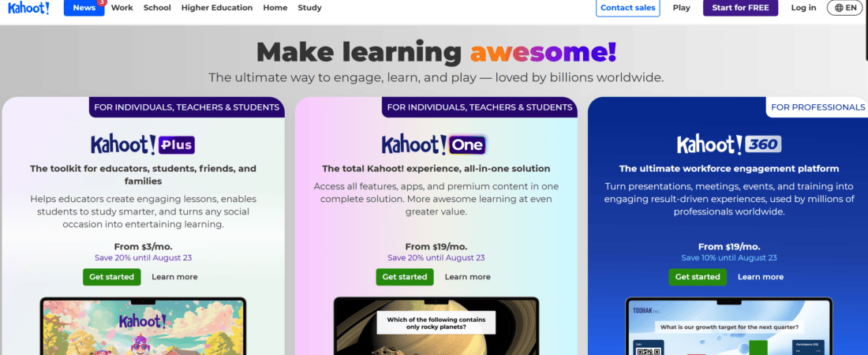Viewport: 868px width, 355px height.
Task: Click 'Save 10% until August 23' text
Action: 729,257
